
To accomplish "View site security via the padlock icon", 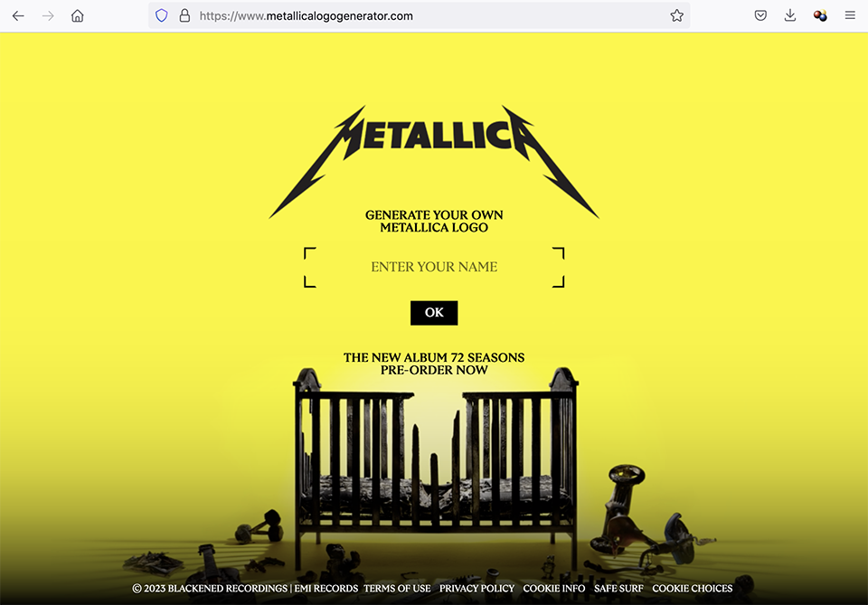I will point(184,15).
